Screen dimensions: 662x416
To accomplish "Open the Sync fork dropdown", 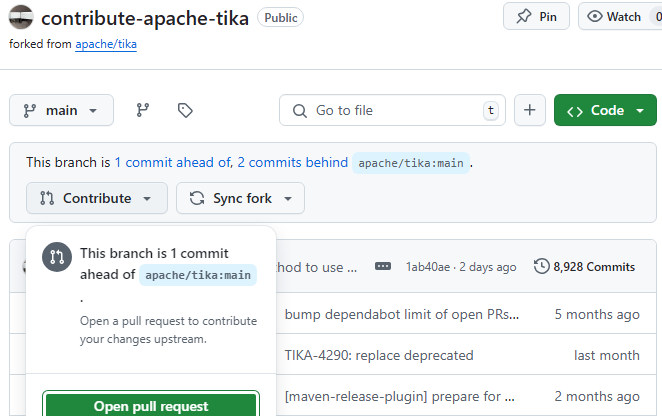I will pyautogui.click(x=240, y=198).
